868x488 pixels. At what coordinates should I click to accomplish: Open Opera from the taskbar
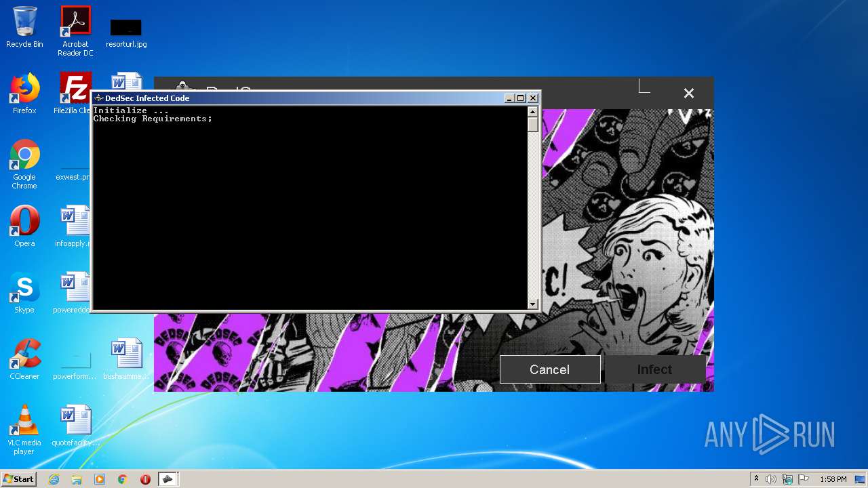[x=145, y=479]
